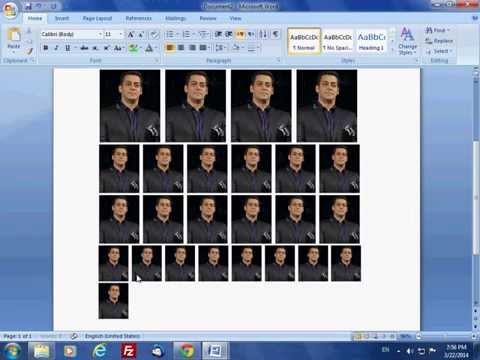The height and width of the screenshot is (360, 480).
Task: Open the Insert ribbon tab
Action: click(x=62, y=18)
